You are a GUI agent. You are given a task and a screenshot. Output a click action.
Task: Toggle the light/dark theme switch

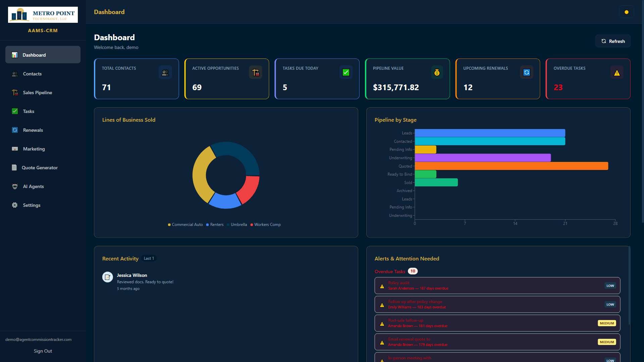(x=626, y=12)
